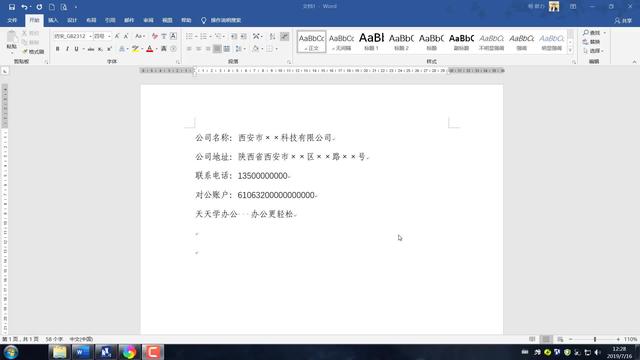640x360 pixels.
Task: Switch to 设计 Design tab
Action: click(x=72, y=20)
